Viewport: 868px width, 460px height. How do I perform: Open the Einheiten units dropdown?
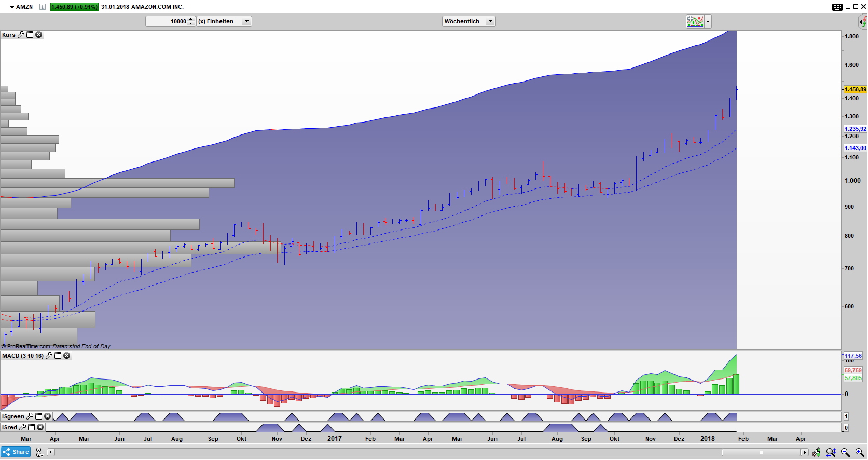(x=246, y=21)
